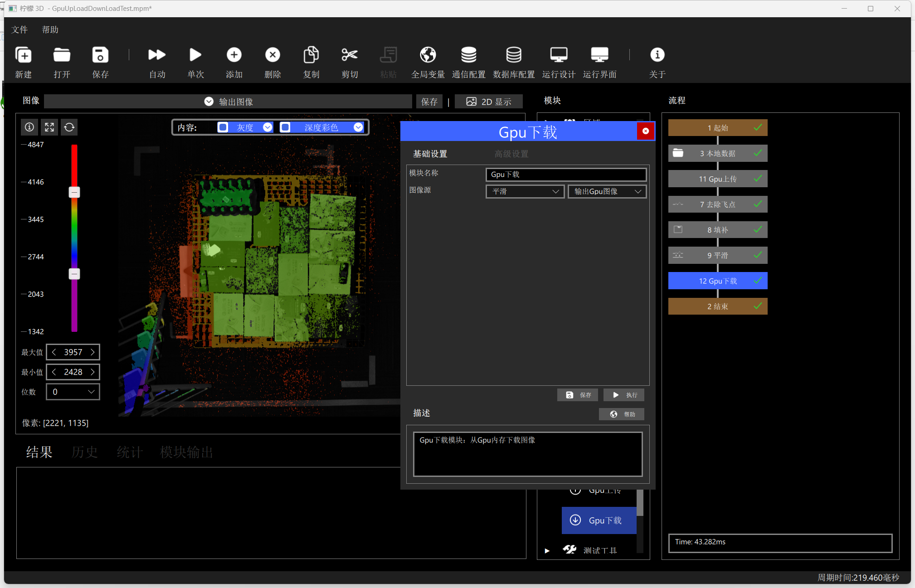The width and height of the screenshot is (915, 588).
Task: Open the 文件 menu
Action: coord(19,30)
